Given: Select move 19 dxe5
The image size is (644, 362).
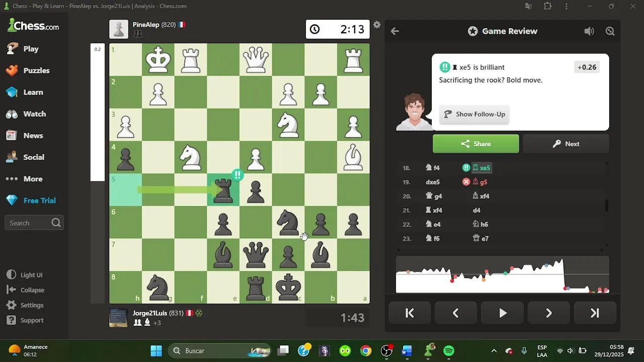Looking at the screenshot, I should [x=433, y=182].
